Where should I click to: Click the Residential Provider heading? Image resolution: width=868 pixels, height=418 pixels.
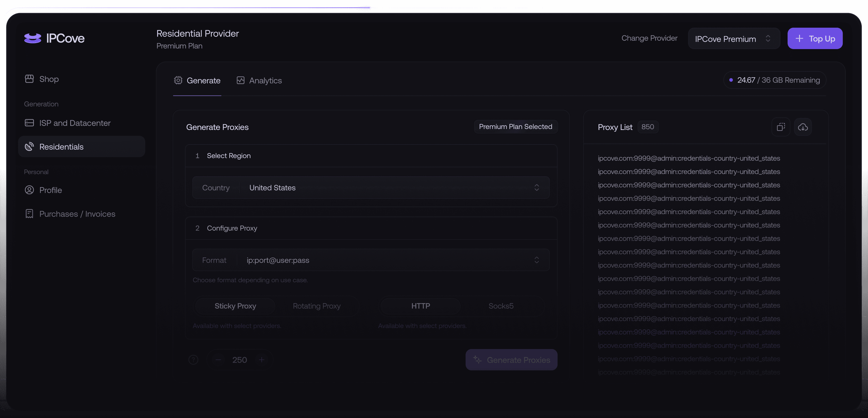[197, 33]
